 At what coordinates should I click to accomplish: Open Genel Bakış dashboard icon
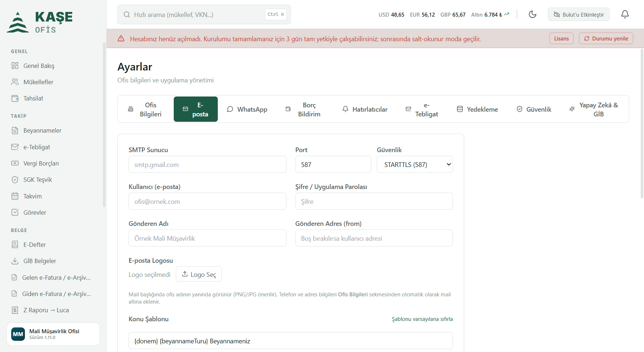point(15,66)
